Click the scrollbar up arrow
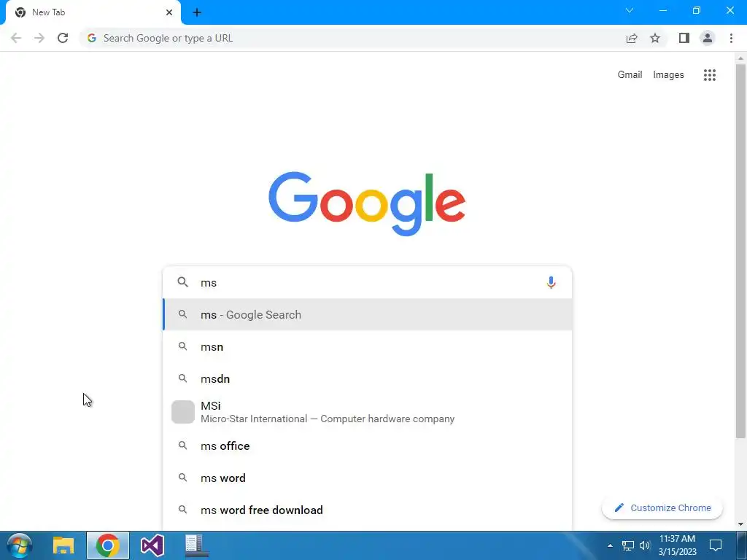Image resolution: width=747 pixels, height=560 pixels. coord(740,58)
